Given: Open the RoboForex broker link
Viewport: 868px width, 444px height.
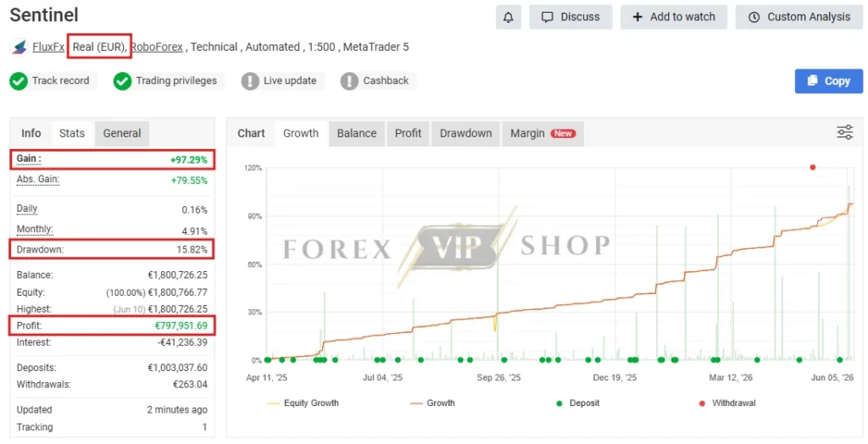Looking at the screenshot, I should point(157,47).
